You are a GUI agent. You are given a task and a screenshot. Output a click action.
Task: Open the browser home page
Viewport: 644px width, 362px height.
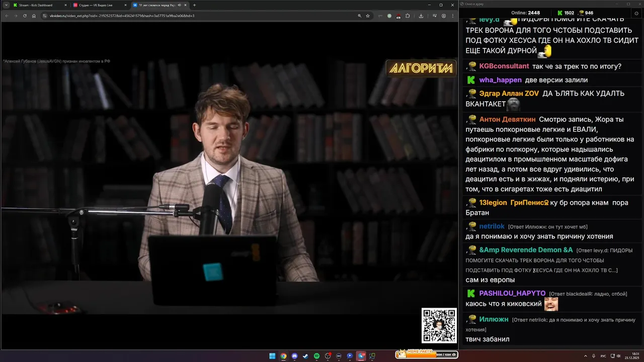click(x=34, y=16)
